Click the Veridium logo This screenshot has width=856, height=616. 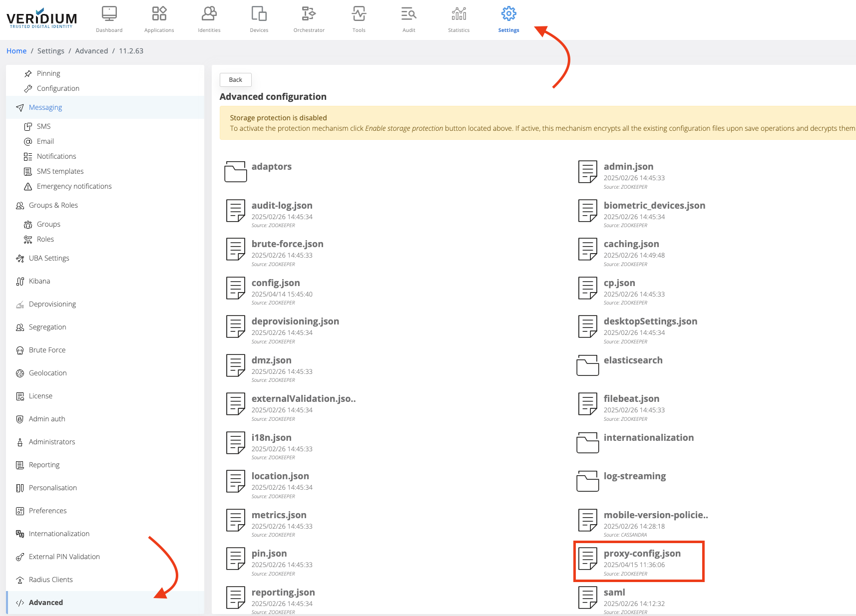[x=42, y=19]
